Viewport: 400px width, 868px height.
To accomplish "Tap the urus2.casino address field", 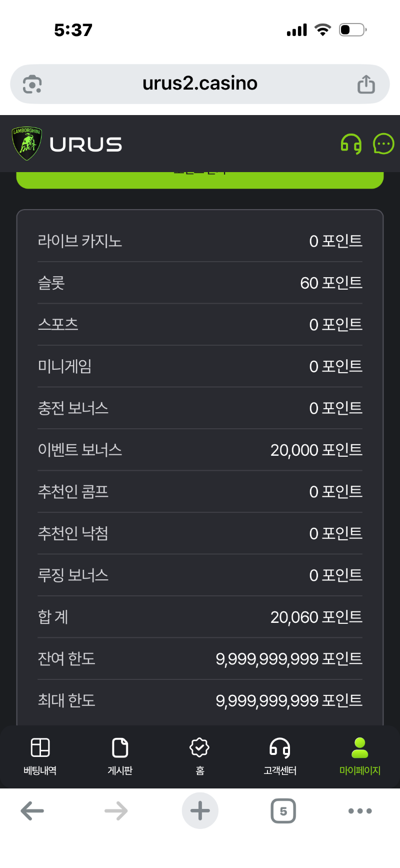I will [200, 84].
